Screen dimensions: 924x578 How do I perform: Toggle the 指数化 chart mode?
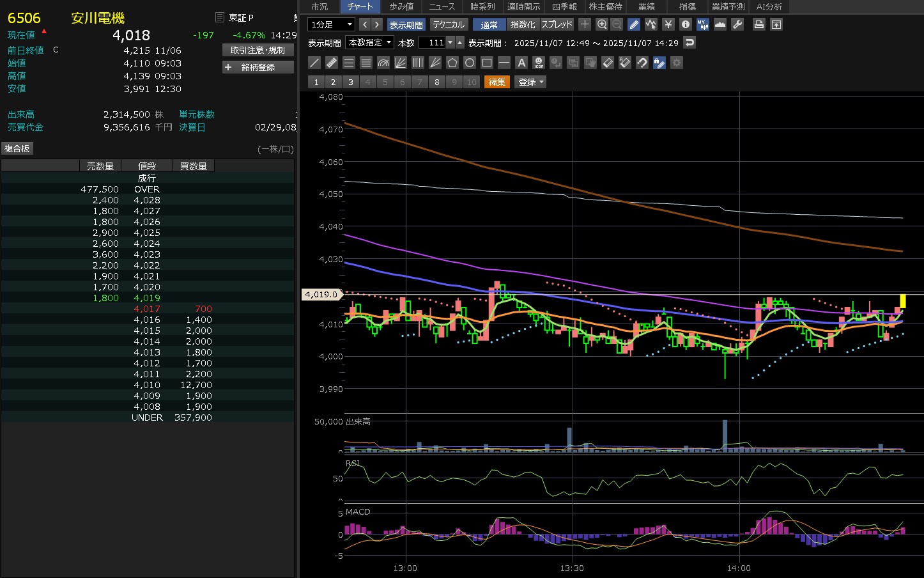(x=523, y=24)
